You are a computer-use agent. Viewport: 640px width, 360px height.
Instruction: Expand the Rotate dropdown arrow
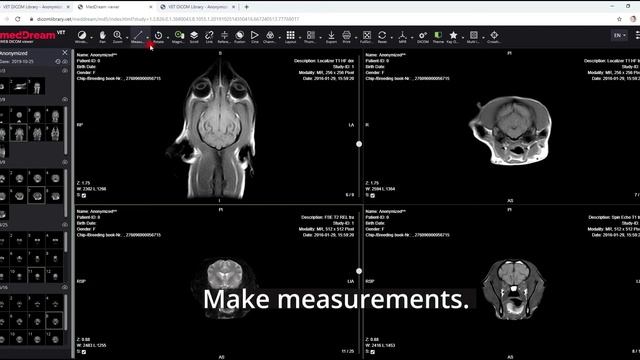[168, 37]
